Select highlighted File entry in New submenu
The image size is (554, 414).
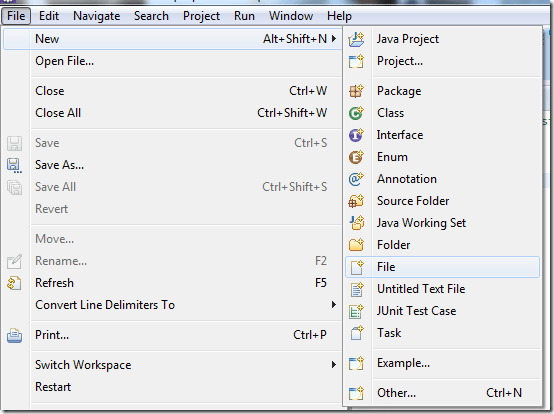[442, 267]
